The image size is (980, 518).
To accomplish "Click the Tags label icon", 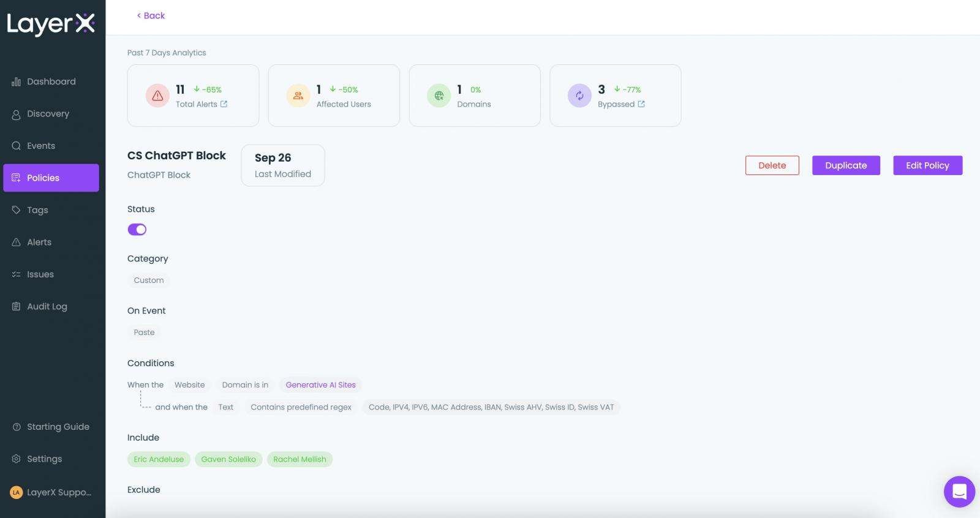I will (x=16, y=210).
